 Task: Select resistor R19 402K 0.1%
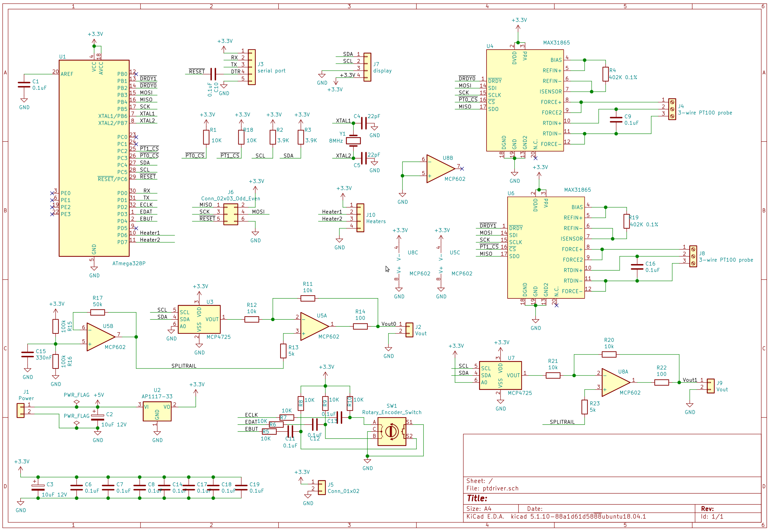point(626,221)
